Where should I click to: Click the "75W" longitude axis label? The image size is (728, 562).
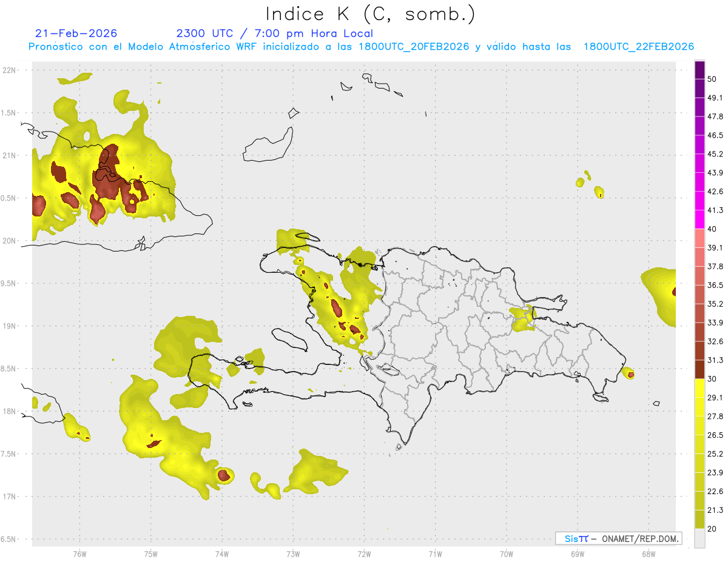pyautogui.click(x=151, y=554)
